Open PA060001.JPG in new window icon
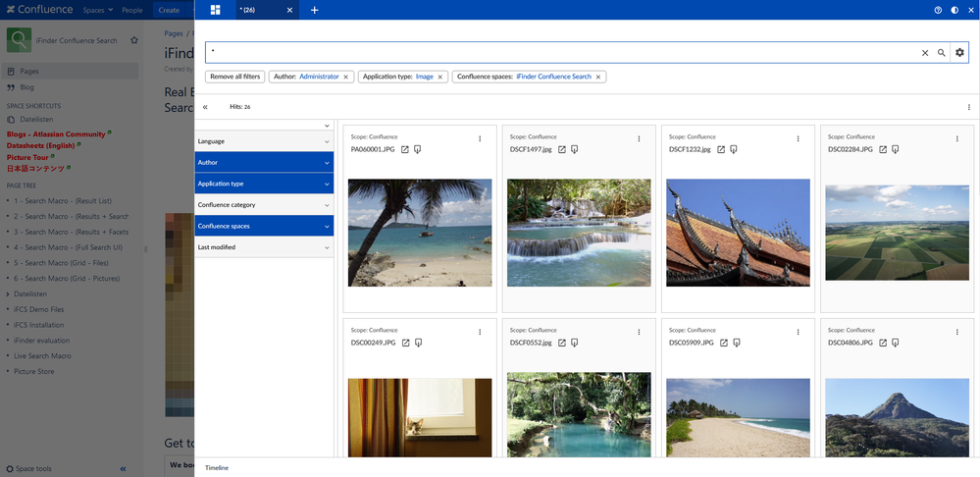This screenshot has height=477, width=980. [x=405, y=149]
